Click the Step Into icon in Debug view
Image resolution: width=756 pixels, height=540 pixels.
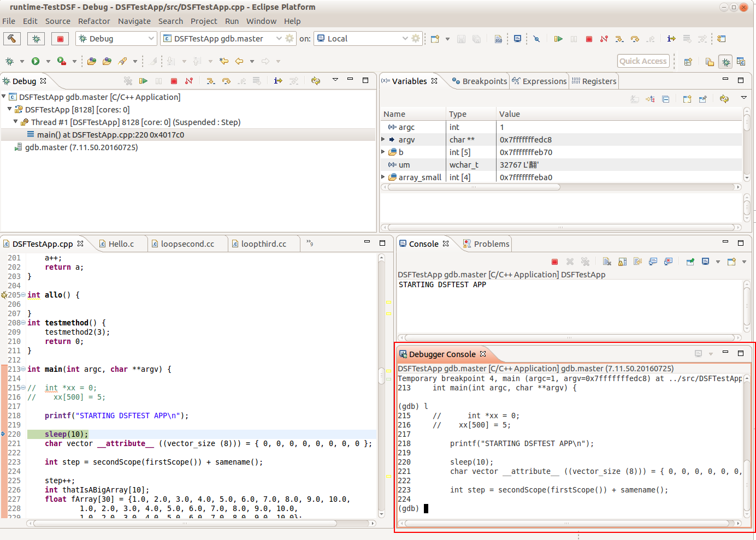pos(211,81)
